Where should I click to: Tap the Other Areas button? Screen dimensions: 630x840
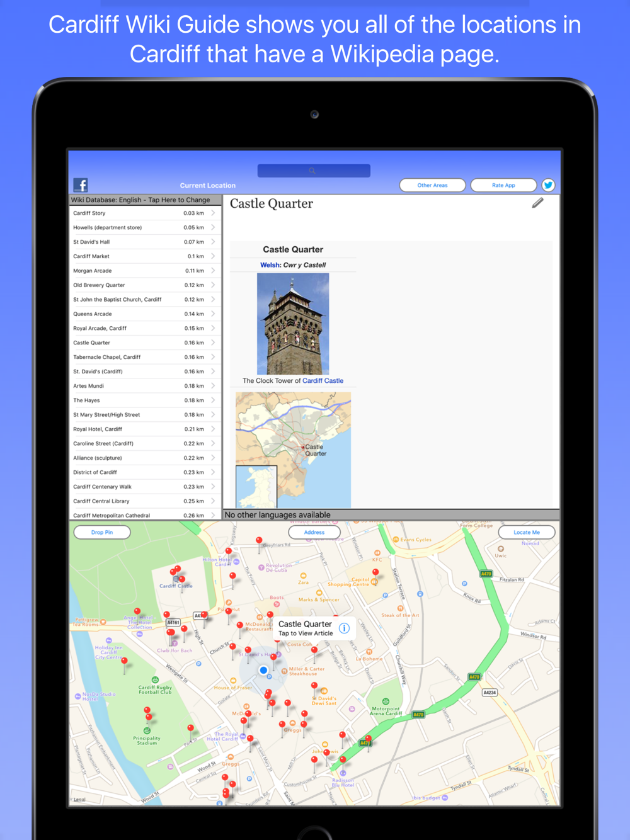tap(433, 185)
